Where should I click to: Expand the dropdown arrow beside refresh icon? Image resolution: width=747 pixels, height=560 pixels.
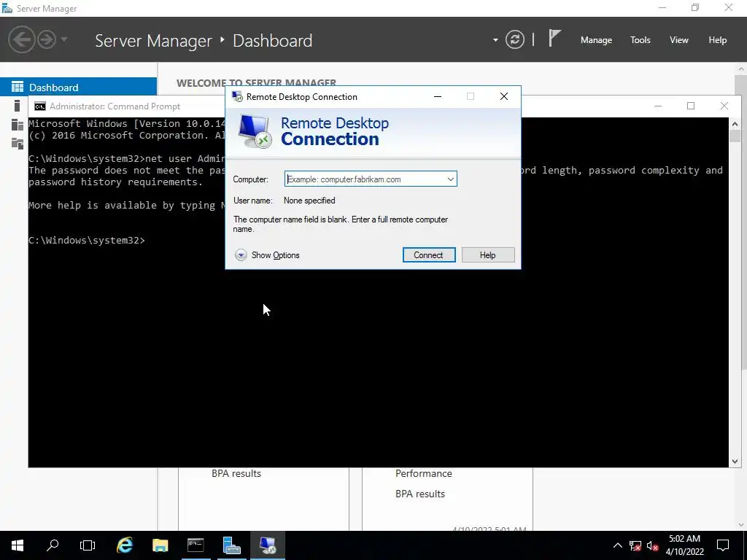pyautogui.click(x=495, y=40)
